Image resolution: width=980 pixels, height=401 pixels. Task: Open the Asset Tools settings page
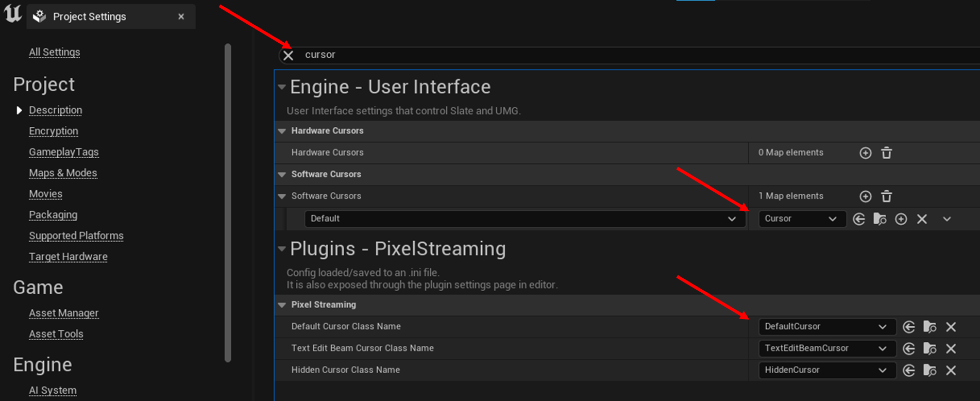click(56, 334)
